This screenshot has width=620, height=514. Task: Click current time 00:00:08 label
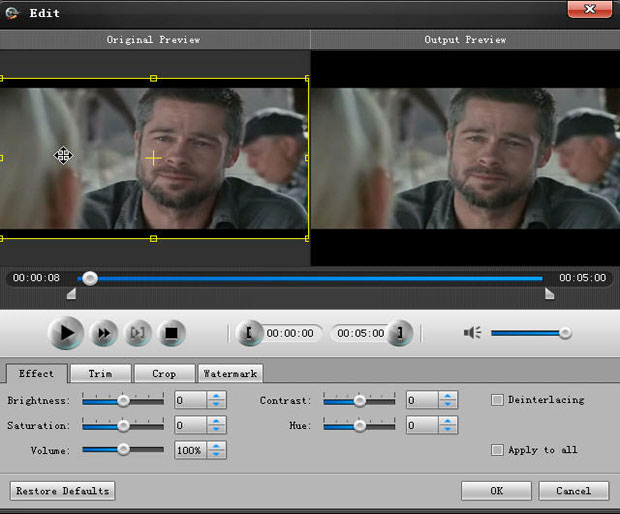click(x=36, y=278)
